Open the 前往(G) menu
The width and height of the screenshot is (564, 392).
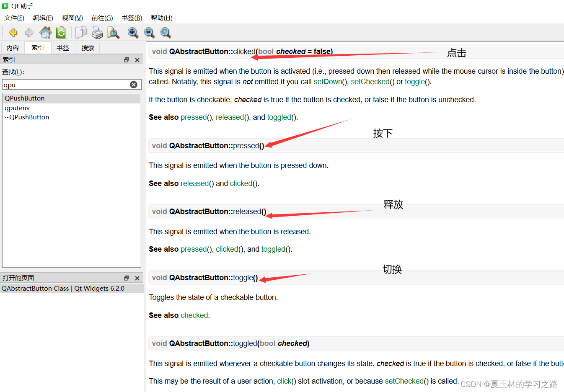coord(102,18)
